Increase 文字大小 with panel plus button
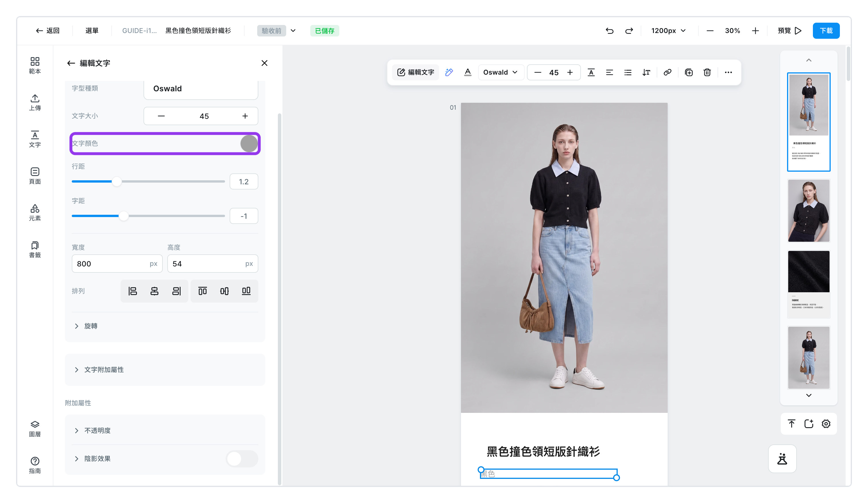Screen dimensions: 868x503 click(245, 116)
